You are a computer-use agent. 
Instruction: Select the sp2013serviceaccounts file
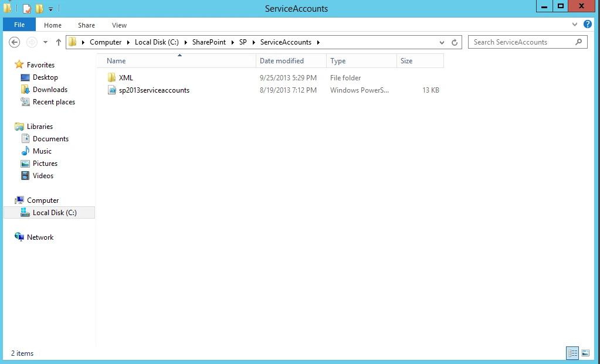154,90
